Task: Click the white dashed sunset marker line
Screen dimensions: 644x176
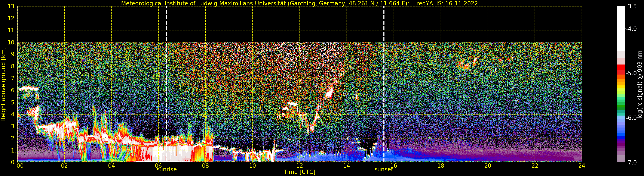Action: [x=384, y=84]
